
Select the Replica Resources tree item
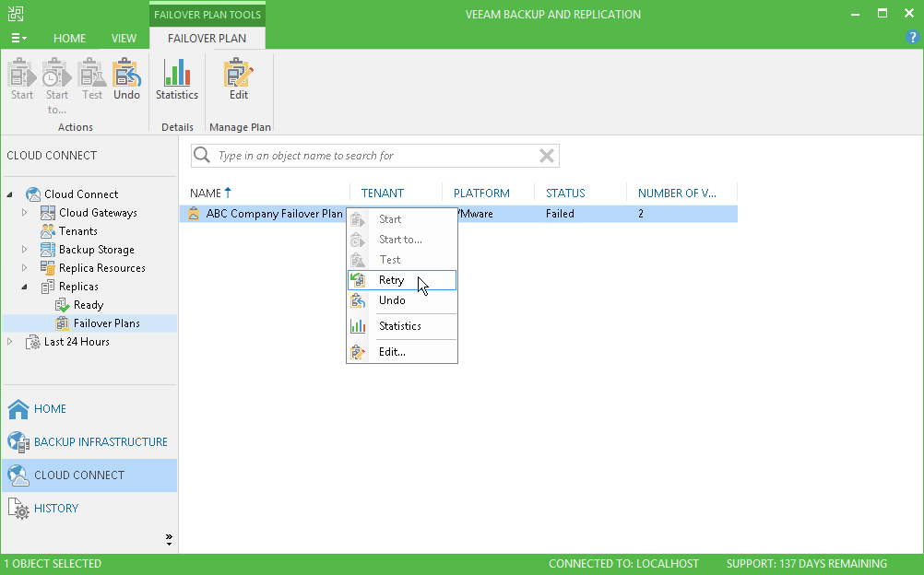[x=102, y=267]
